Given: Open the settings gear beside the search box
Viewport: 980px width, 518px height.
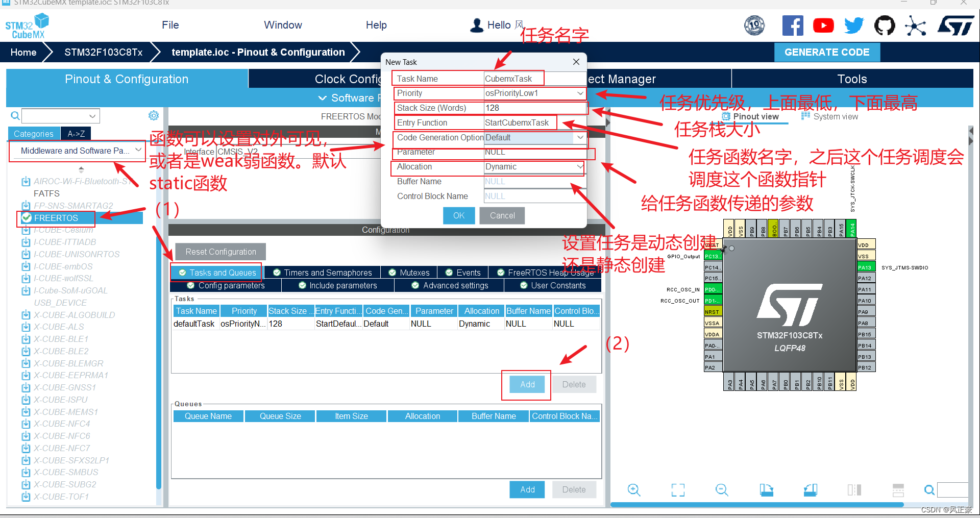Looking at the screenshot, I should [x=153, y=115].
